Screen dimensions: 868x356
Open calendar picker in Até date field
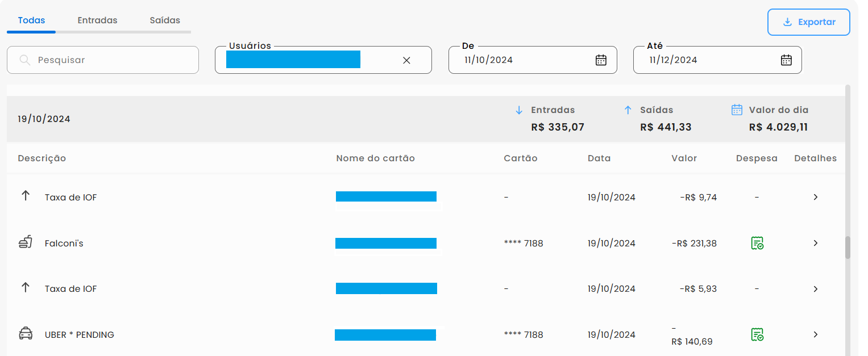[786, 60]
